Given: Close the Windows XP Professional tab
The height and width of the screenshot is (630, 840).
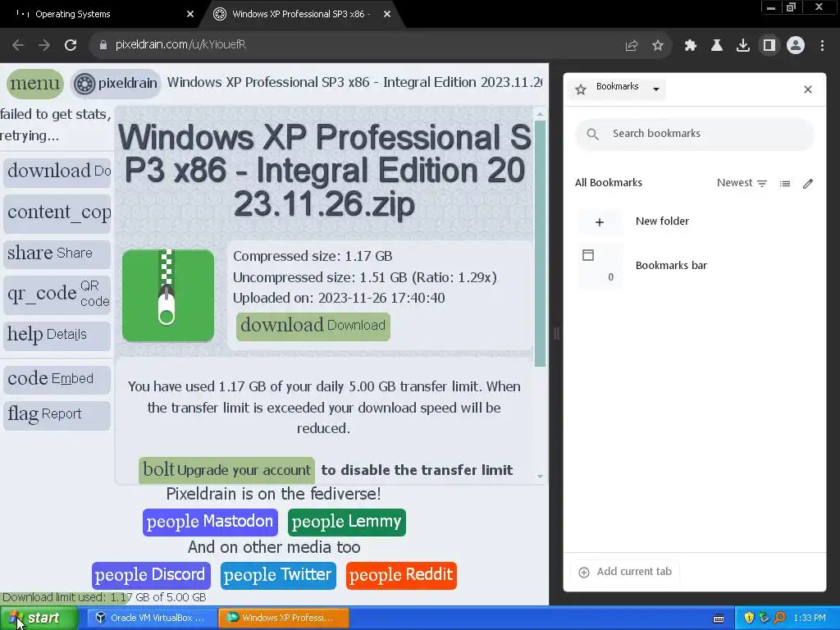Looking at the screenshot, I should tap(387, 15).
